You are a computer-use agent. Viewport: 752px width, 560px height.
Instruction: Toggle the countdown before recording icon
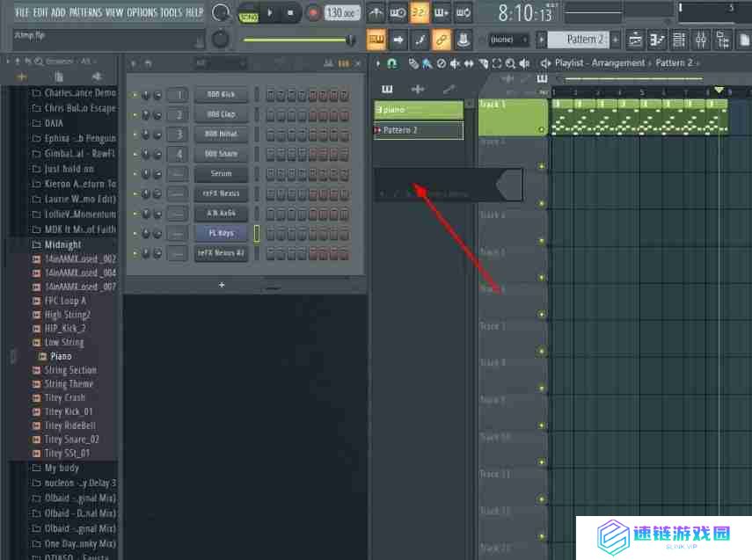(419, 13)
